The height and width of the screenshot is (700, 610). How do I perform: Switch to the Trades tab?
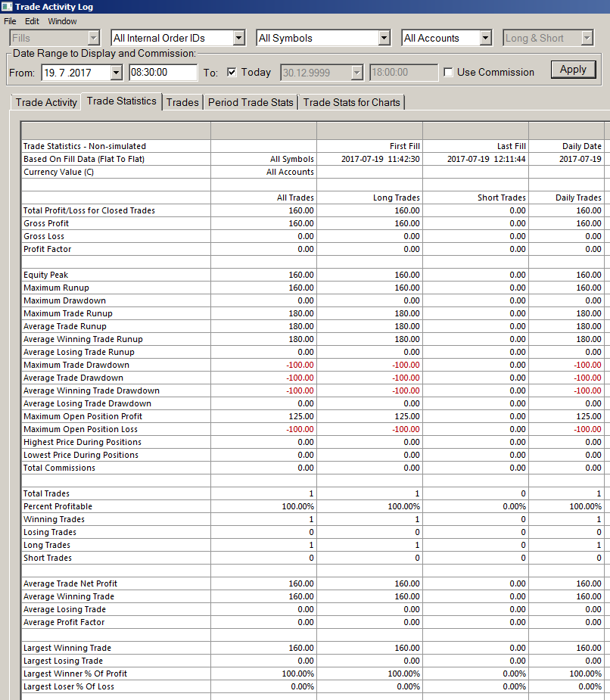click(182, 102)
